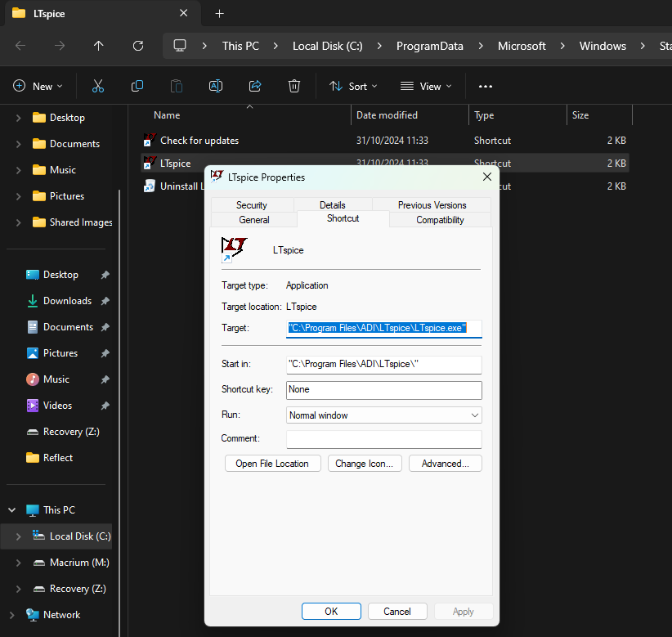Sort files by the Name column
The height and width of the screenshot is (637, 672).
click(167, 114)
